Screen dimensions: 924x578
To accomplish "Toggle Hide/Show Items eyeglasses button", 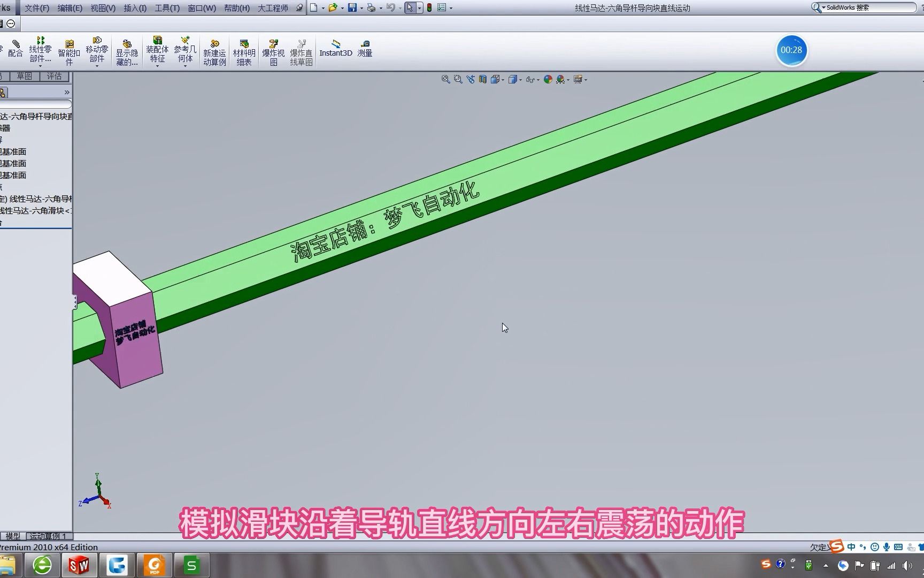I will coord(530,79).
